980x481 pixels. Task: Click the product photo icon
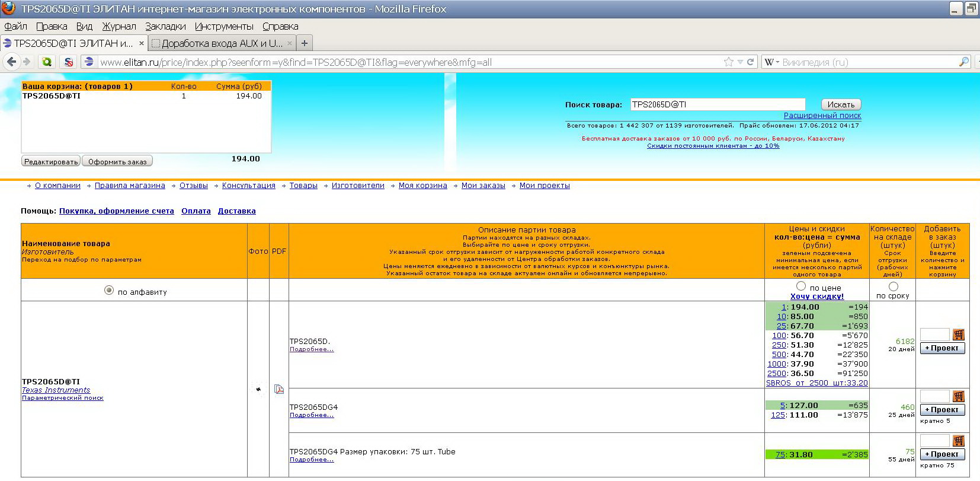coord(258,389)
